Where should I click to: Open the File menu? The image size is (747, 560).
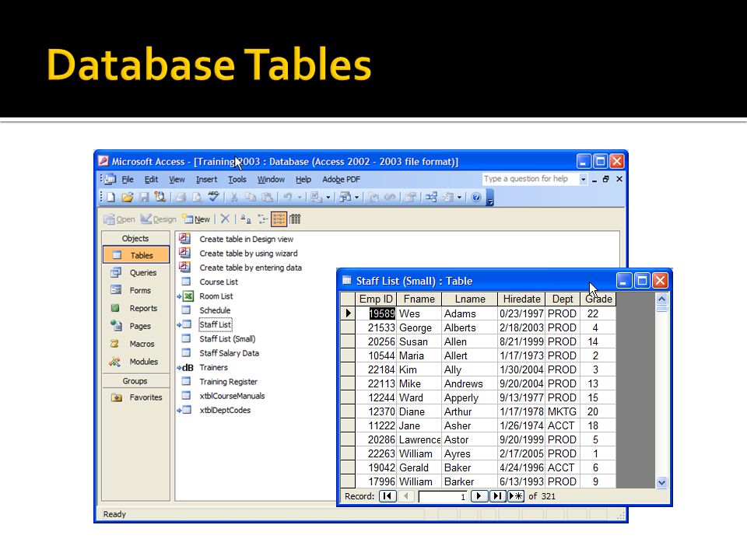tap(127, 180)
